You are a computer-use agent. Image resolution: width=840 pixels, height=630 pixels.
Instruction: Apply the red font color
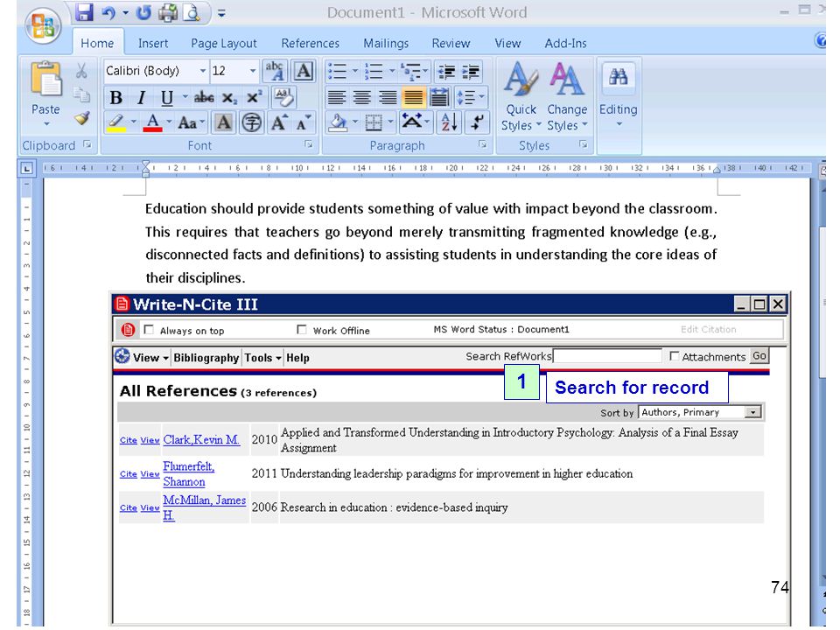[152, 122]
